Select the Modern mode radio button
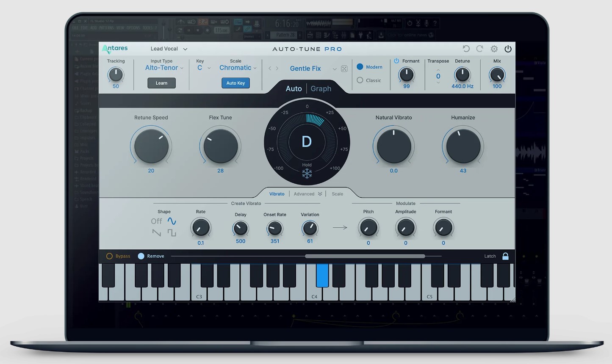The height and width of the screenshot is (364, 612). tap(360, 67)
